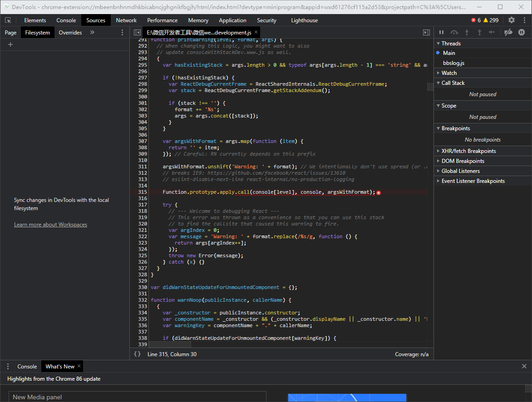This screenshot has width=532, height=402.
Task: Add folder to workspace plus icon
Action: [10, 44]
